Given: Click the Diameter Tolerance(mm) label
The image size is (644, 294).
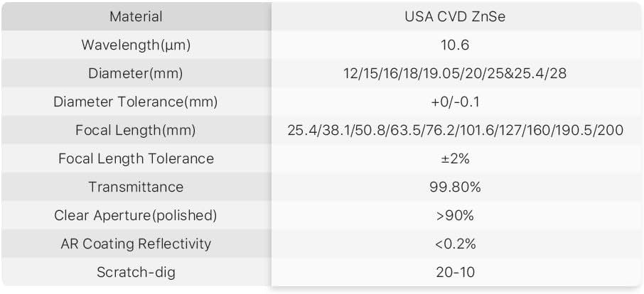Looking at the screenshot, I should click(x=136, y=102).
